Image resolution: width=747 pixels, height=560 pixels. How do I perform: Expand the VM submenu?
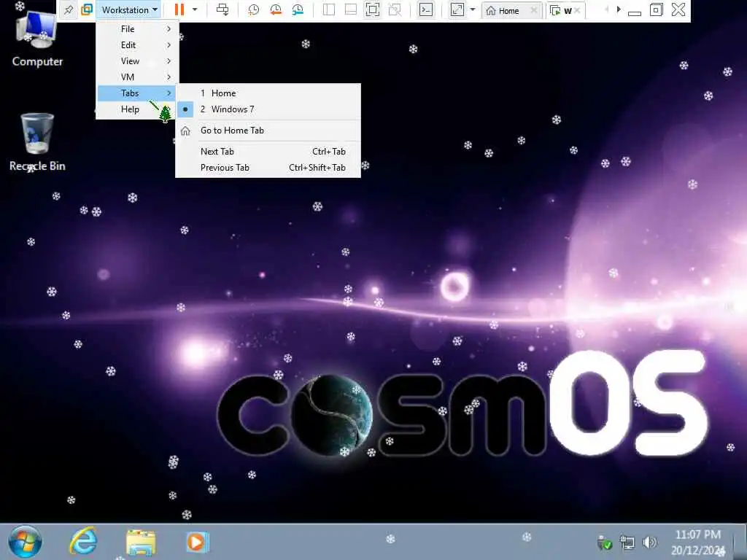pos(138,77)
